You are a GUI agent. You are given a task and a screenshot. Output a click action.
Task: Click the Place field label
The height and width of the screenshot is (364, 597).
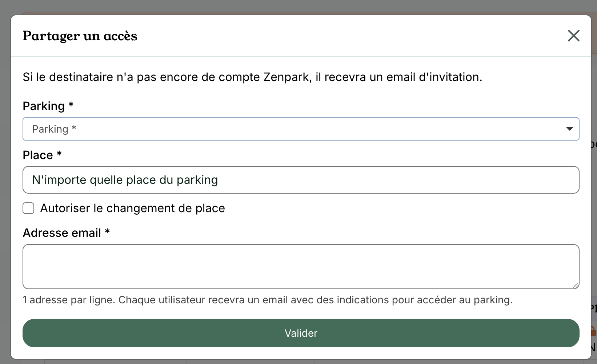coord(38,155)
